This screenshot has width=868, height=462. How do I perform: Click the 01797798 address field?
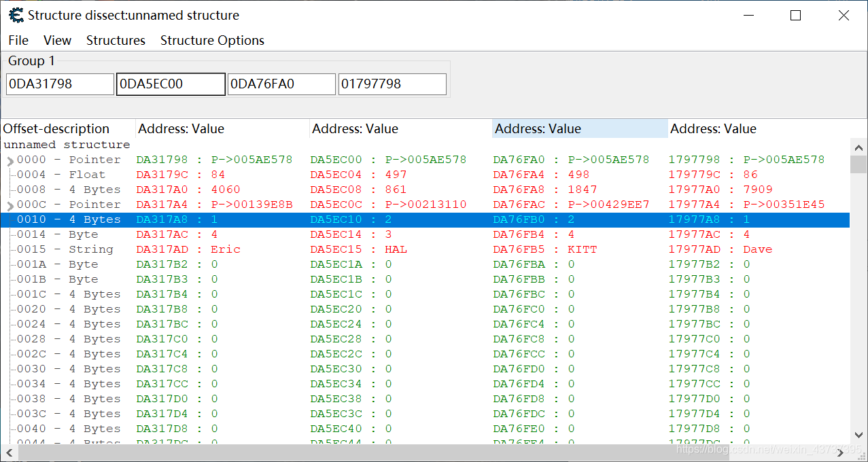click(x=392, y=84)
